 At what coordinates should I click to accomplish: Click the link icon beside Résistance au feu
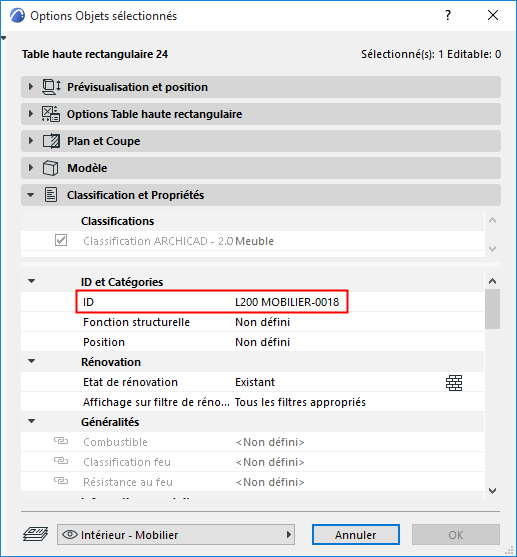[61, 481]
